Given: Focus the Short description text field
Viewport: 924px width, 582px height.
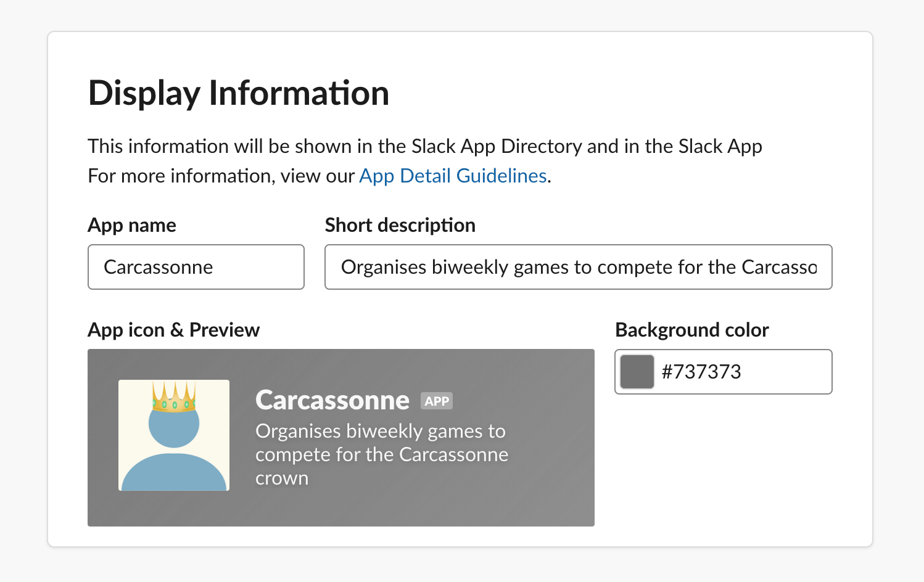Looking at the screenshot, I should click(578, 267).
